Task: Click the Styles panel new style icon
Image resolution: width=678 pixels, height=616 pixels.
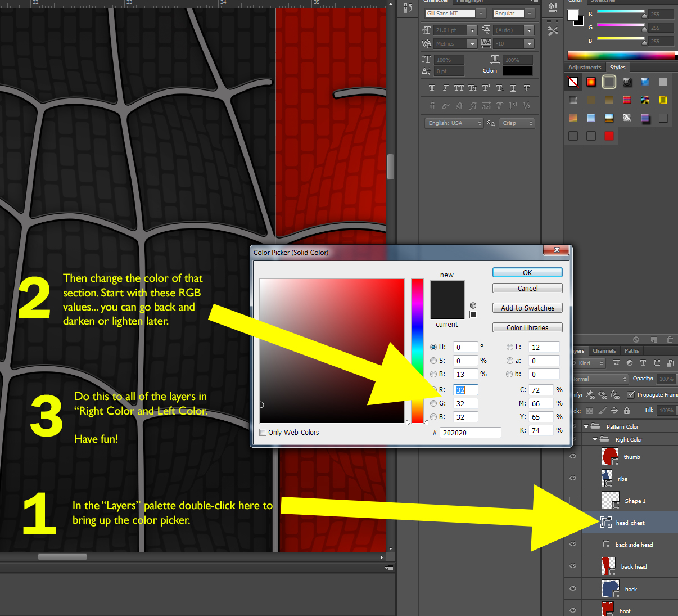Action: pyautogui.click(x=653, y=340)
